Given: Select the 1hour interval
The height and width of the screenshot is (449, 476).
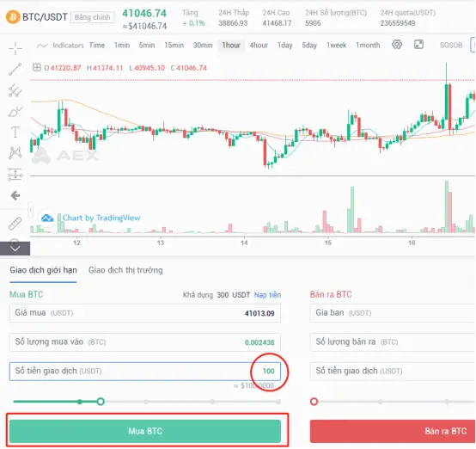Looking at the screenshot, I should [x=231, y=46].
